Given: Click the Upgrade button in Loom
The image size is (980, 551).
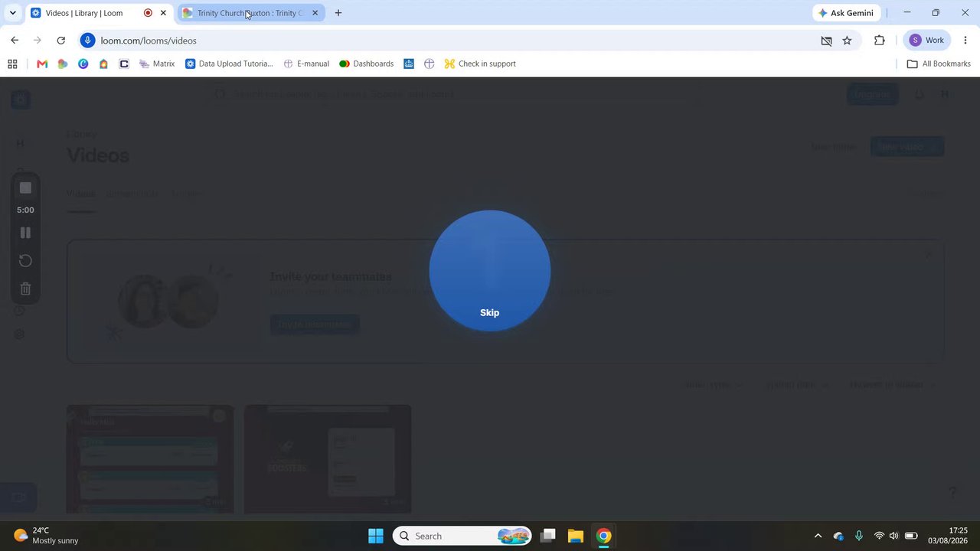Looking at the screenshot, I should (873, 94).
